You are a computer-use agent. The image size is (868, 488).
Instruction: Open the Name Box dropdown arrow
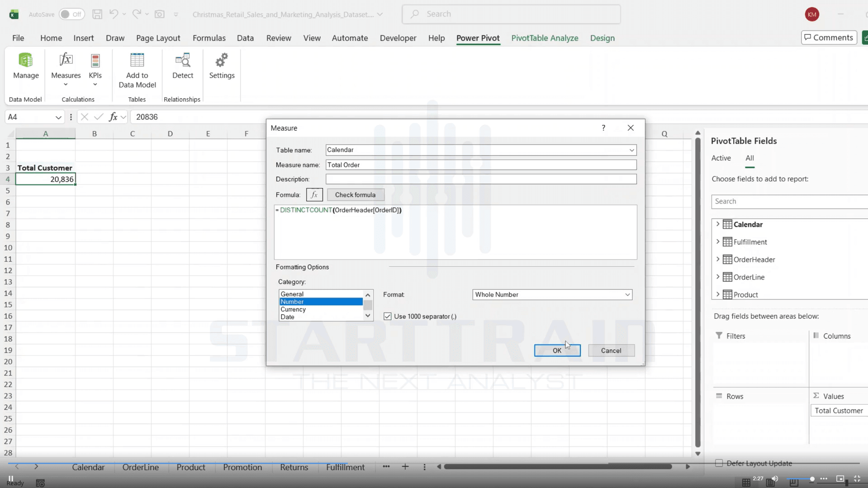pos(58,117)
